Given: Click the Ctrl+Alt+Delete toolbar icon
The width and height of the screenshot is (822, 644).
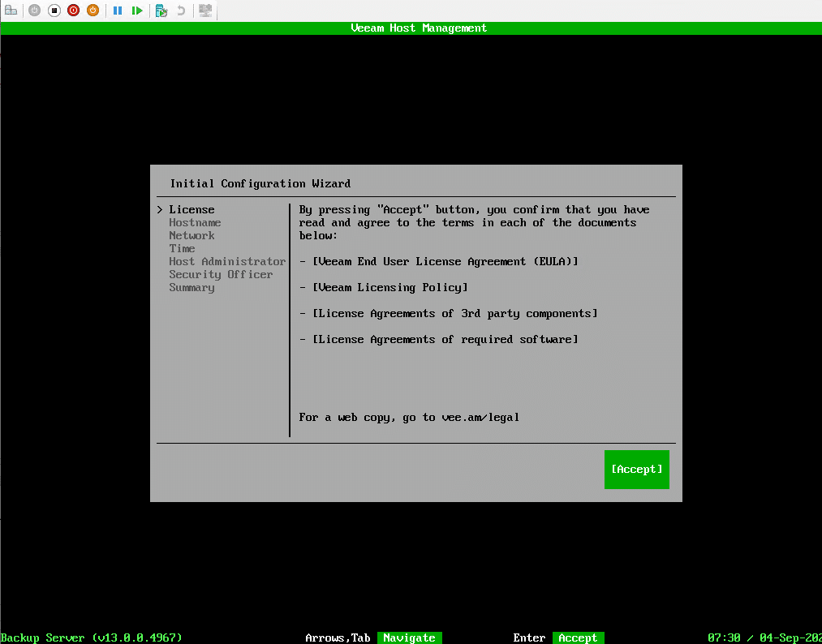Looking at the screenshot, I should tap(11, 11).
